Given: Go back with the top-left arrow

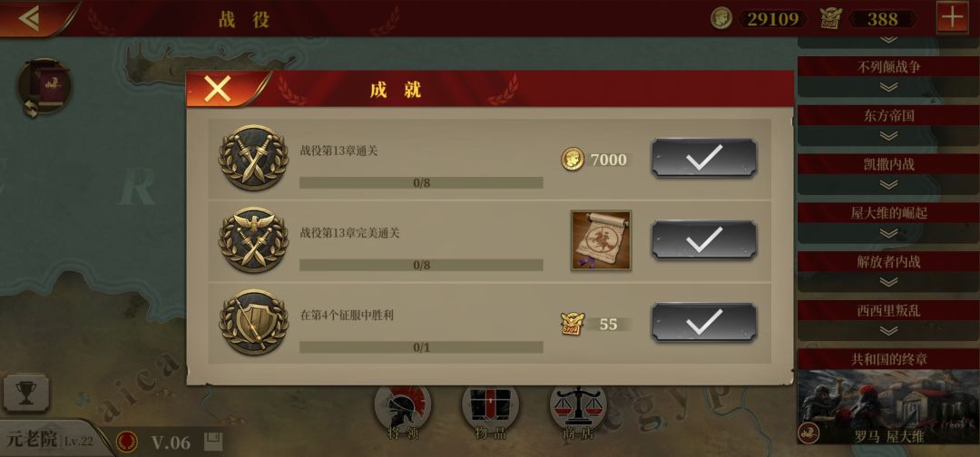Looking at the screenshot, I should pyautogui.click(x=29, y=19).
